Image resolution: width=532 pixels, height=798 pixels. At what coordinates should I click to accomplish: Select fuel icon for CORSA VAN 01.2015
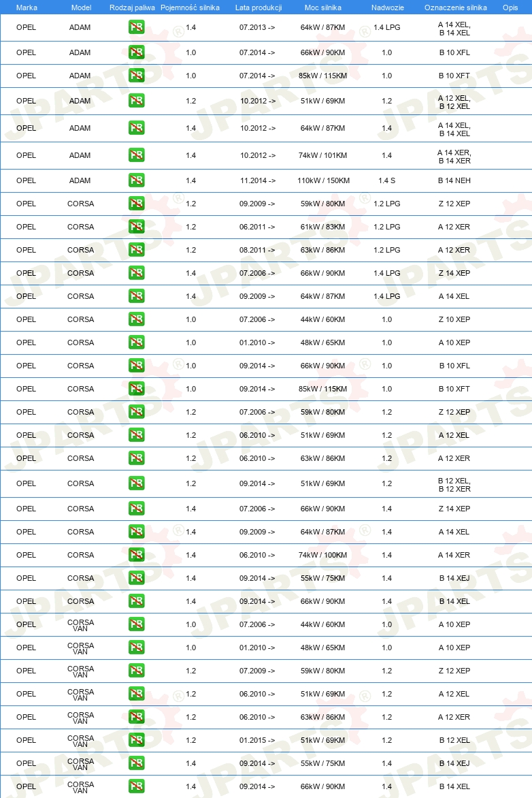[x=136, y=740]
